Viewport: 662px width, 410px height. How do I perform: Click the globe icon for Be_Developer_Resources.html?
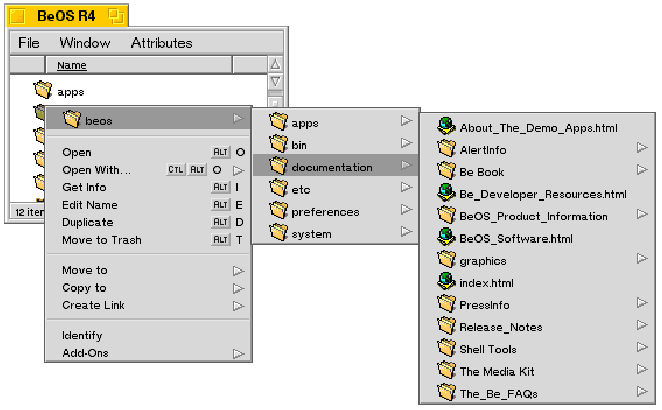coord(446,193)
